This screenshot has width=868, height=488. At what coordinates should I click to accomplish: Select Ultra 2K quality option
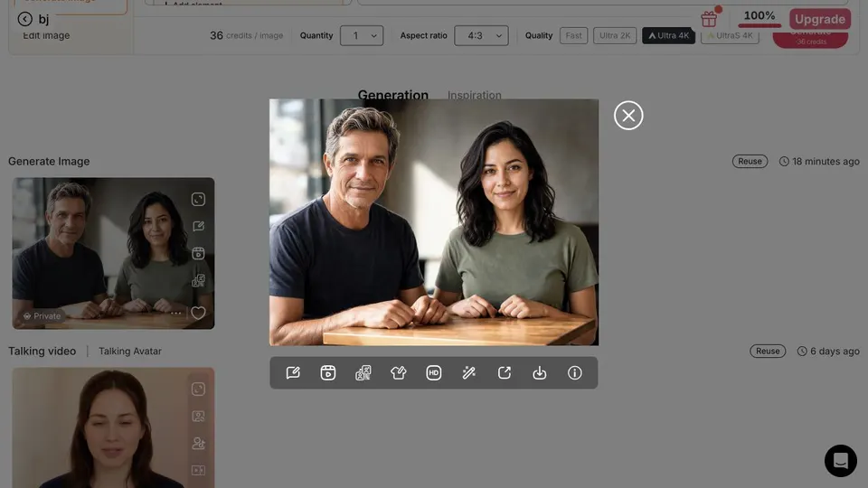tap(615, 35)
